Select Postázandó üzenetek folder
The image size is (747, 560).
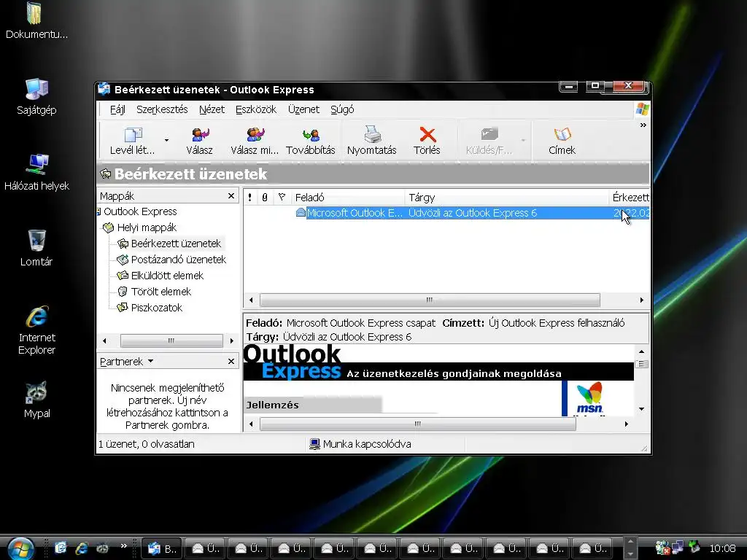(178, 260)
